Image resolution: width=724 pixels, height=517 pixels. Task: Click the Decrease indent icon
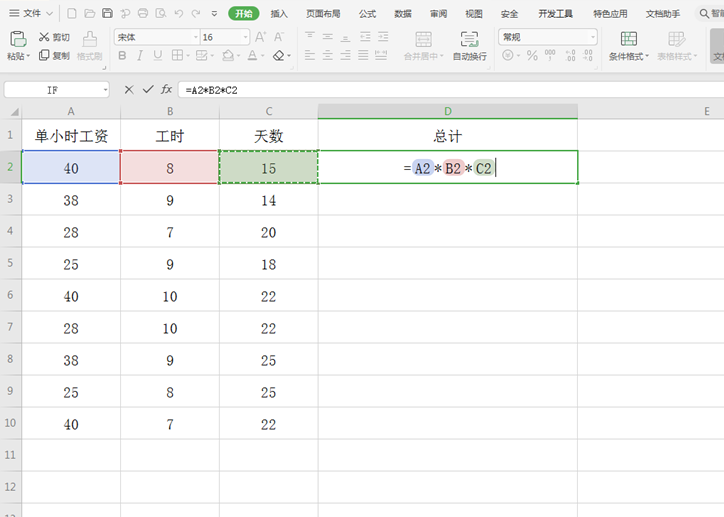coord(365,36)
